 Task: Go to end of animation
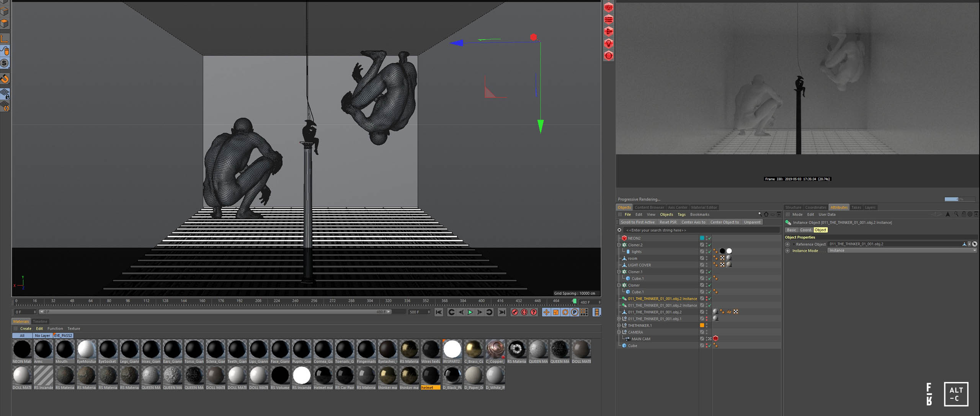pyautogui.click(x=502, y=312)
